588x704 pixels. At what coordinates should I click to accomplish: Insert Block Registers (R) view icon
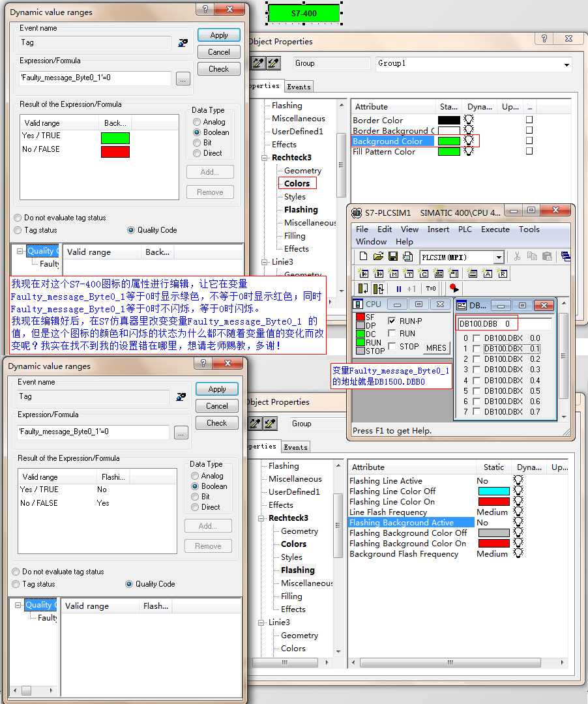[502, 273]
